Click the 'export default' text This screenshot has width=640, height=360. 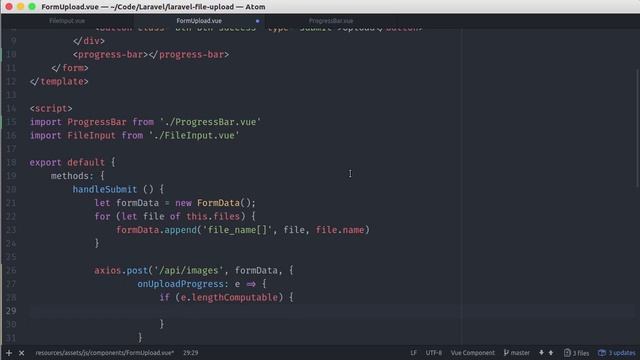pos(67,162)
